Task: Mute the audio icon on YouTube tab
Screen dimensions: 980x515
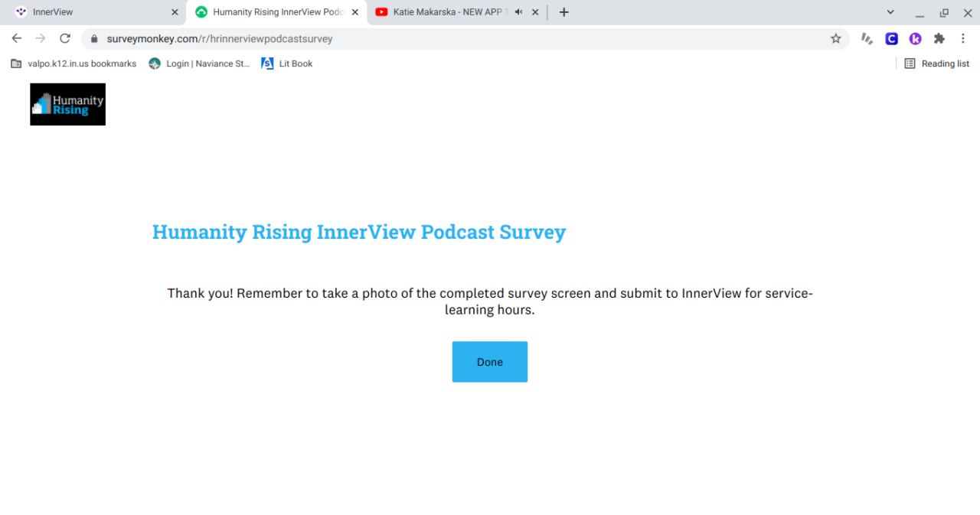Action: [x=518, y=12]
